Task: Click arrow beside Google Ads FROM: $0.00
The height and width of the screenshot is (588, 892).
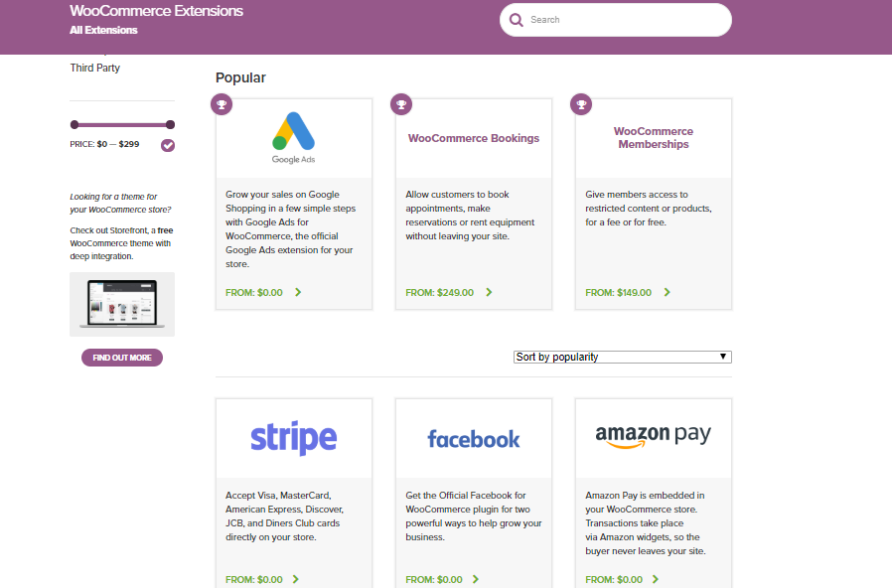Action: [298, 292]
